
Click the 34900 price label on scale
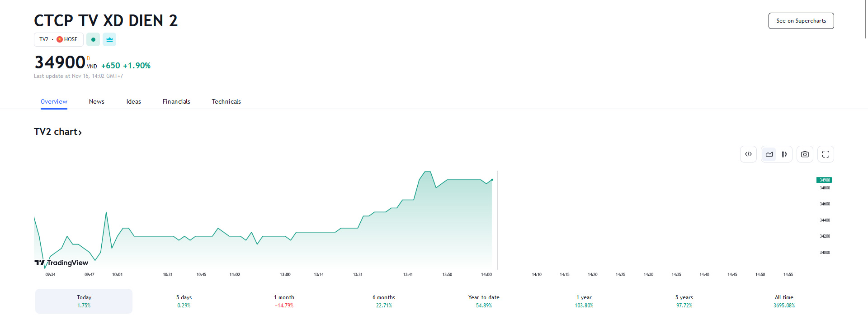(824, 180)
